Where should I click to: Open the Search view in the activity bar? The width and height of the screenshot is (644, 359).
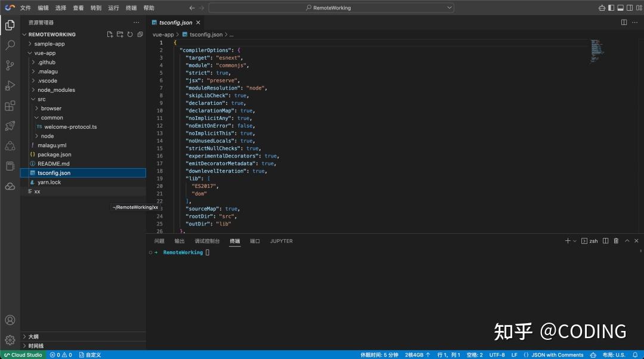pos(9,45)
